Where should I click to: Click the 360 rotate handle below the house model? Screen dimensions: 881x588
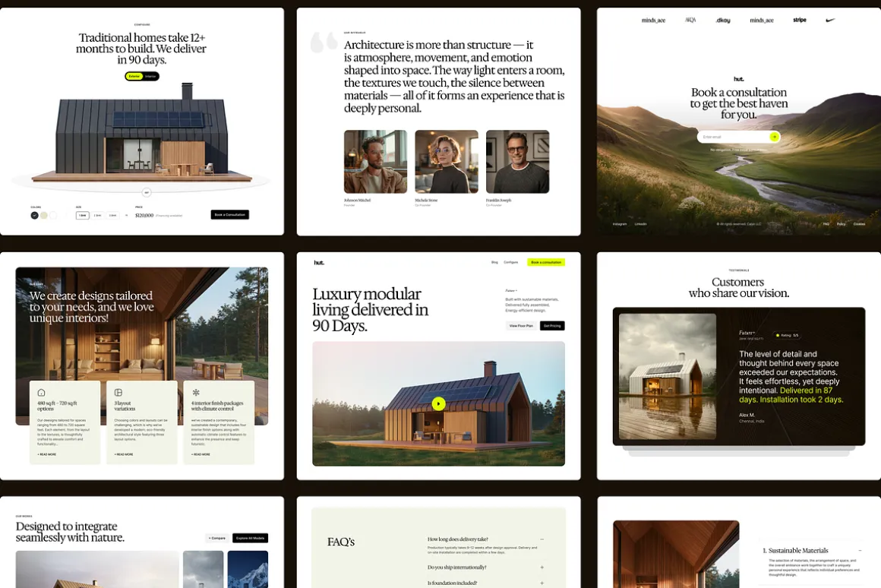[147, 192]
